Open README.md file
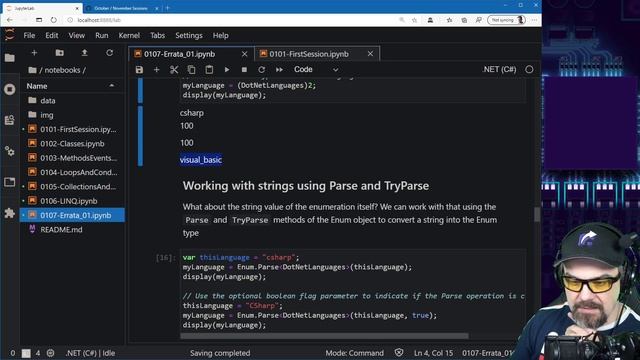 point(72,229)
